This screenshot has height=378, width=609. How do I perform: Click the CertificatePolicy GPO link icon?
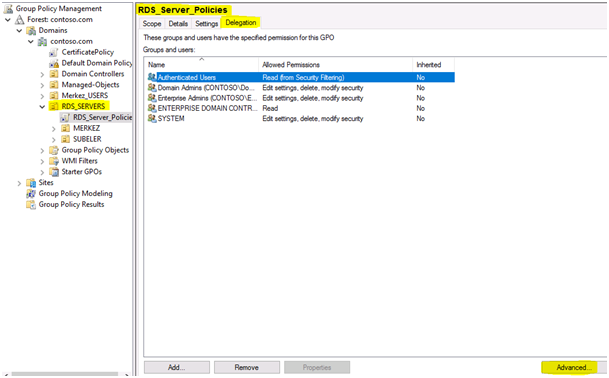(x=54, y=52)
